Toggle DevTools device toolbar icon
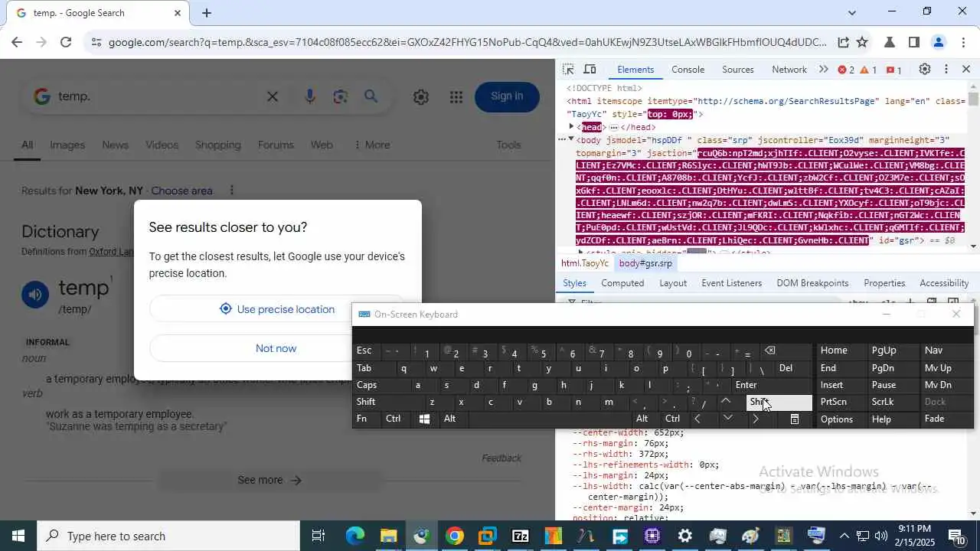The image size is (980, 551). (x=590, y=70)
